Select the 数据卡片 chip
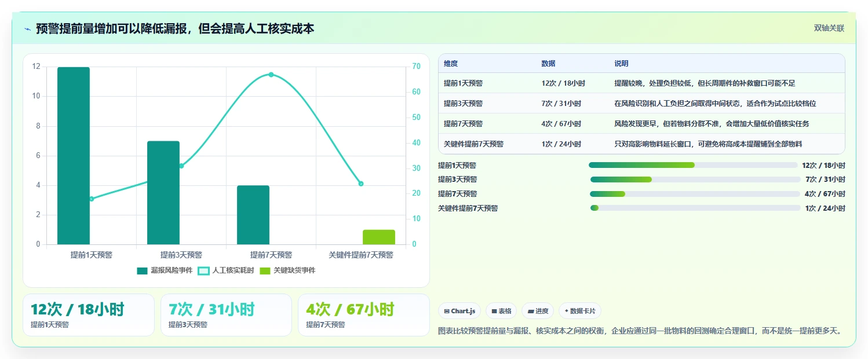Viewport: 868px width, 359px height. pyautogui.click(x=580, y=311)
